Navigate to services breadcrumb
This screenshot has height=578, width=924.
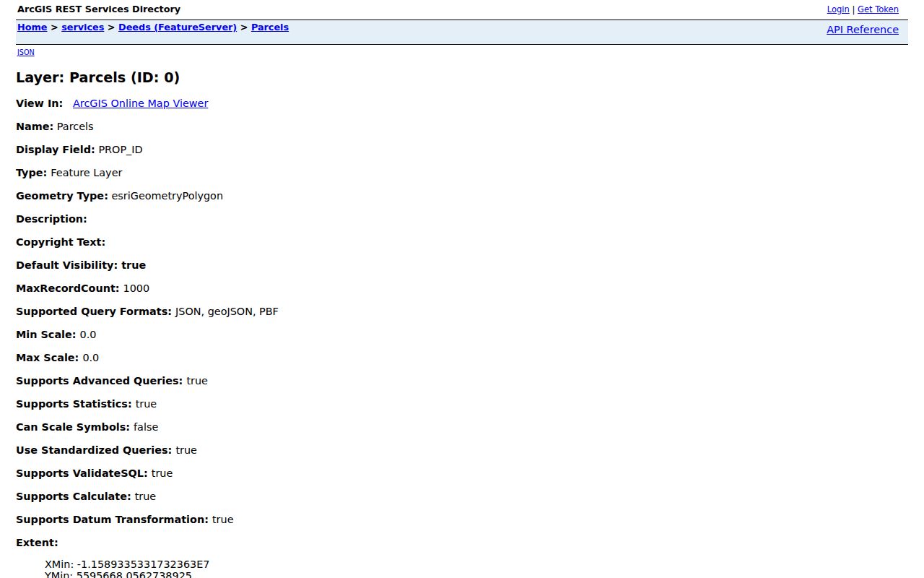click(x=83, y=27)
